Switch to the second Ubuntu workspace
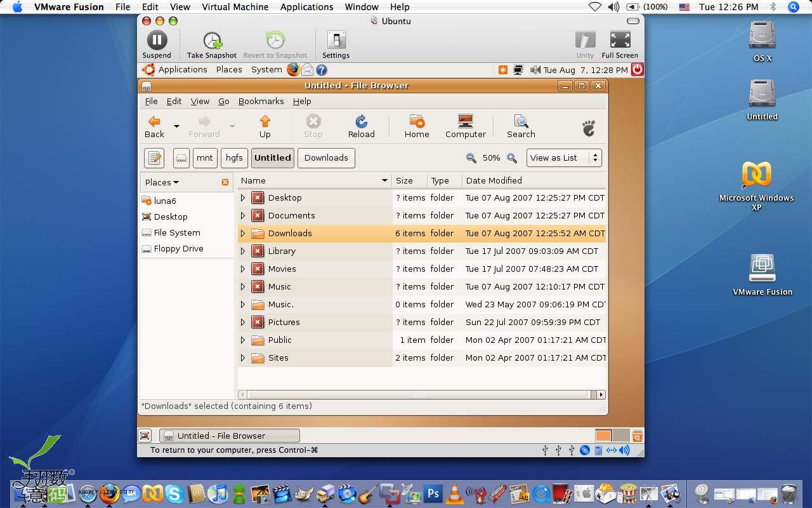 click(x=621, y=436)
